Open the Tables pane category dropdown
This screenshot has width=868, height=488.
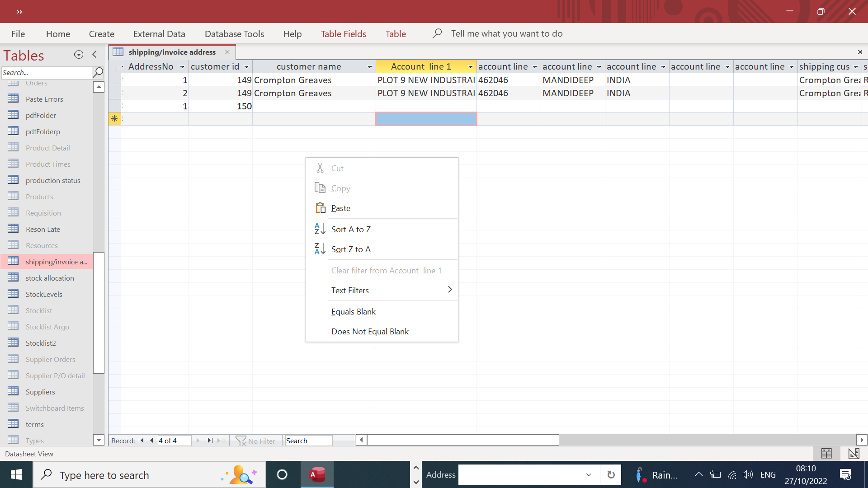(x=79, y=55)
